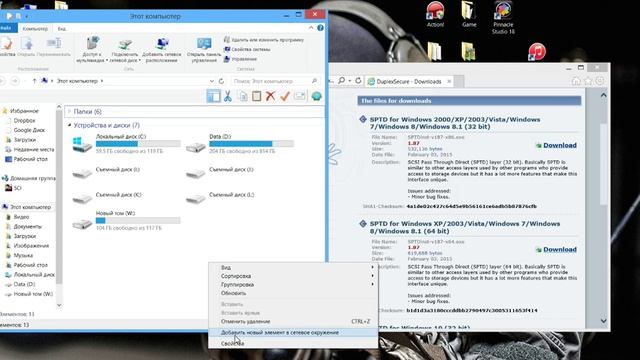Image resolution: width=640 pixels, height=360 pixels.
Task: Click 'Удалить или изменить программу' in ribbon
Action: (264, 40)
